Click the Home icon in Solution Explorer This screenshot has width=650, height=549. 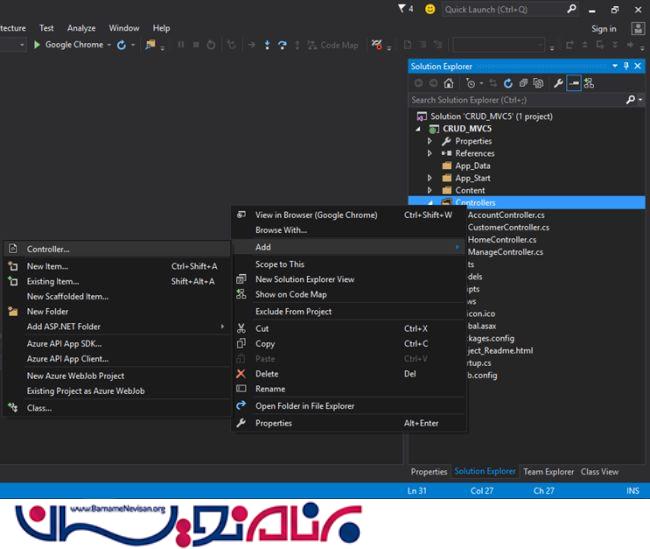click(x=450, y=83)
